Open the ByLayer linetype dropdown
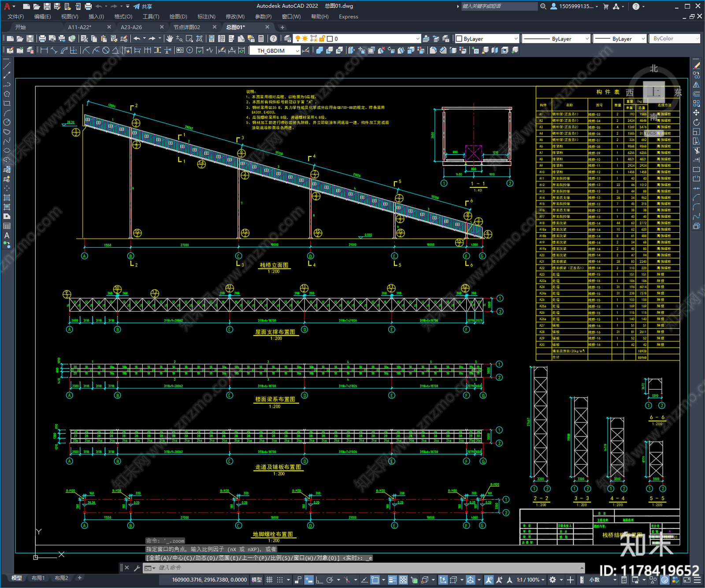This screenshot has height=588, width=705. [556, 39]
